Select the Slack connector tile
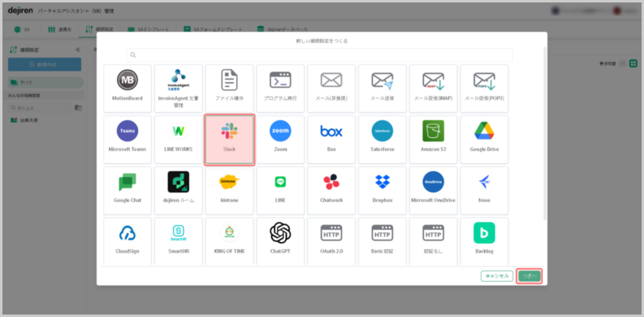This screenshot has height=317, width=644. [x=229, y=140]
